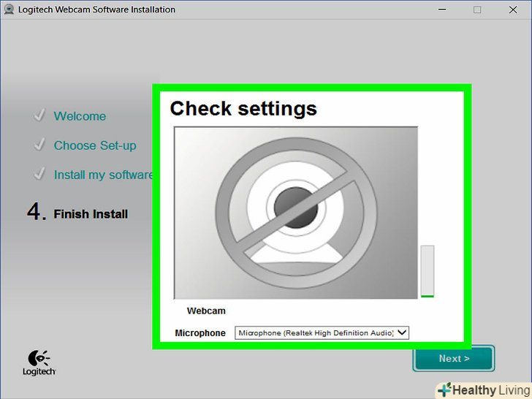The image size is (532, 399).
Task: Click the checkmark beside Welcome
Action: 39,116
